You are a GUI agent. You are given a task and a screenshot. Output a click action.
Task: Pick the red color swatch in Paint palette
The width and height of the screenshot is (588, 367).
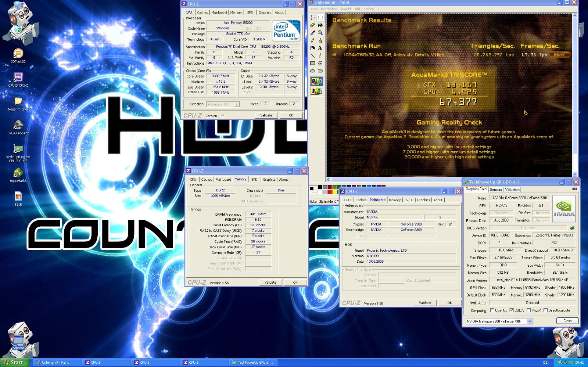coord(330,192)
